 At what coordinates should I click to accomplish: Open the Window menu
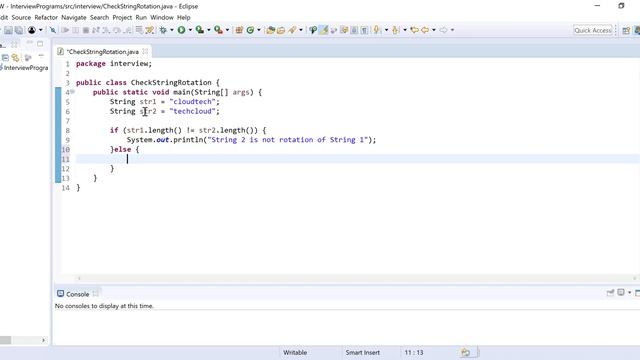tap(162, 18)
